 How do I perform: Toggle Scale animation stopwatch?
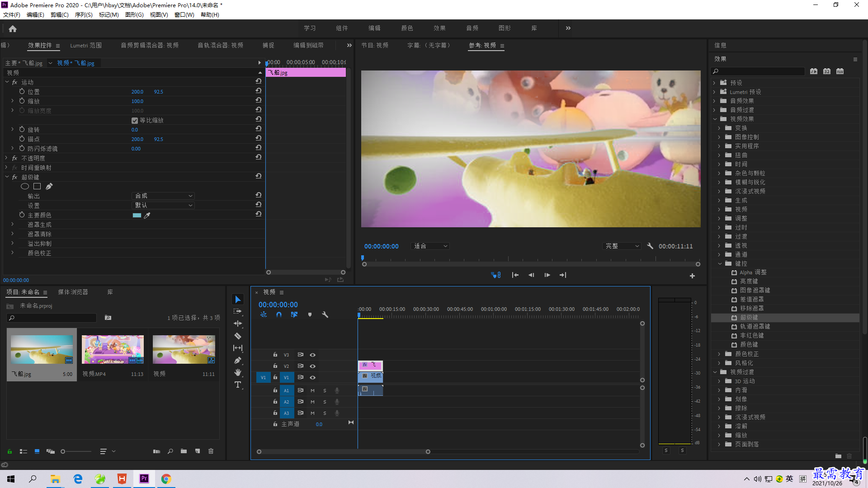22,101
